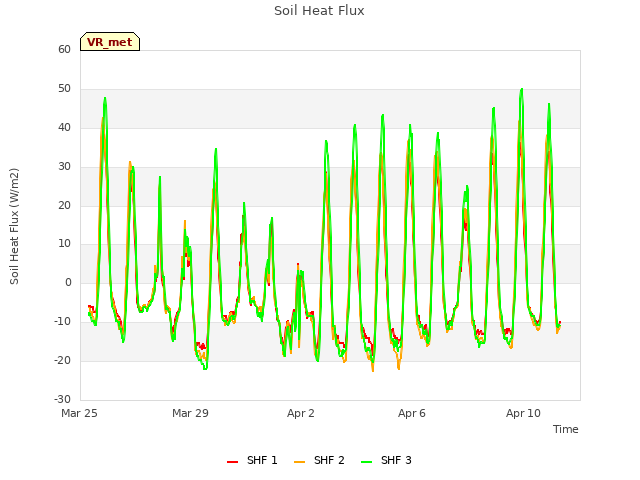Toggle SHF 3 series in legend
This screenshot has height=480, width=640.
pyautogui.click(x=386, y=460)
